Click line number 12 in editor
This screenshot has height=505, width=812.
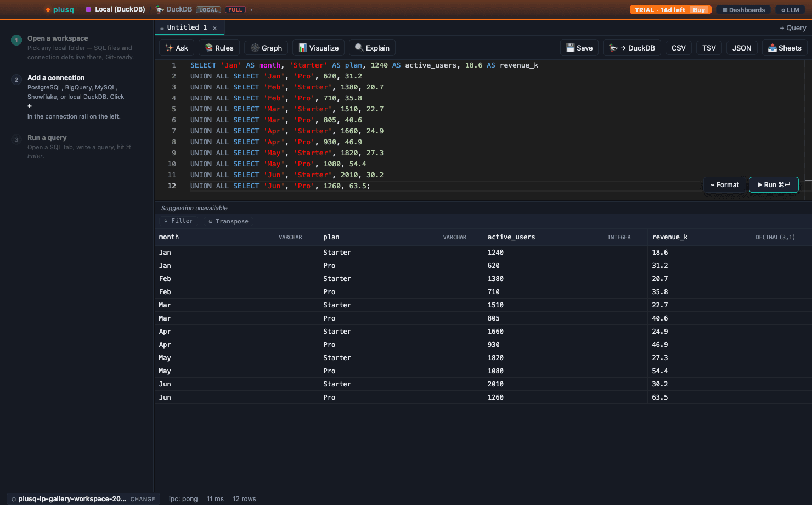(x=172, y=186)
